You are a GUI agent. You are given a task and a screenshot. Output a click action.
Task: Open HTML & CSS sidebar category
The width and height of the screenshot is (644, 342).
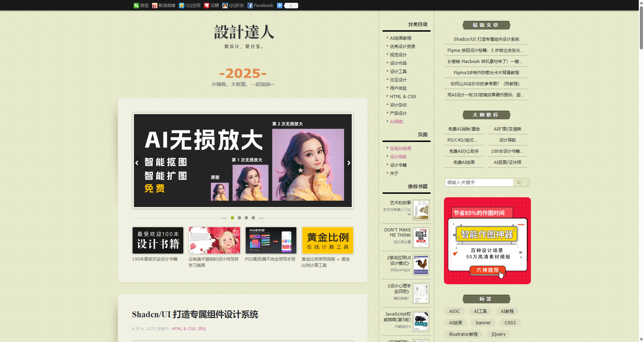coord(403,97)
